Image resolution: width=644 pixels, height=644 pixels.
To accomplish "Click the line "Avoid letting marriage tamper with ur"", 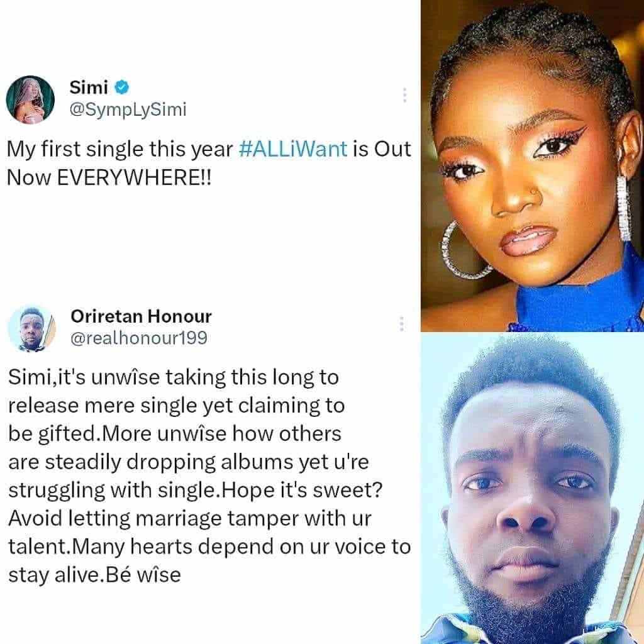I will coord(190,518).
